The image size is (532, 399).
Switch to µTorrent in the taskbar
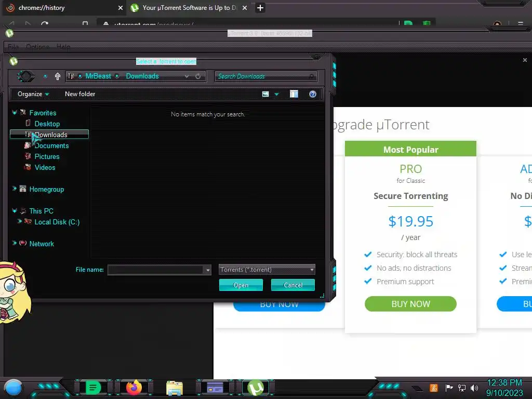click(256, 388)
